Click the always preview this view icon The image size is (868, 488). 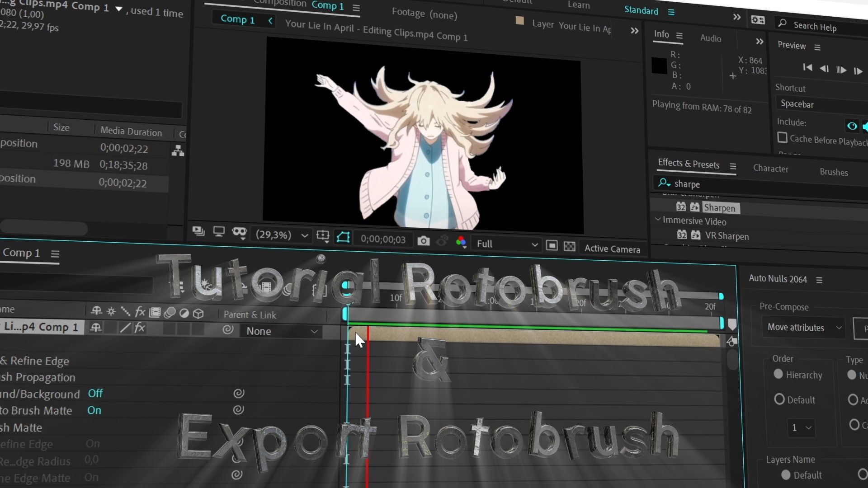[x=198, y=231]
